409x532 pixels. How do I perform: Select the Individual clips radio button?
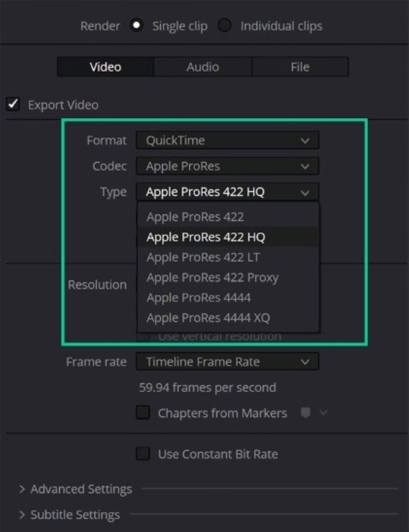coord(224,25)
